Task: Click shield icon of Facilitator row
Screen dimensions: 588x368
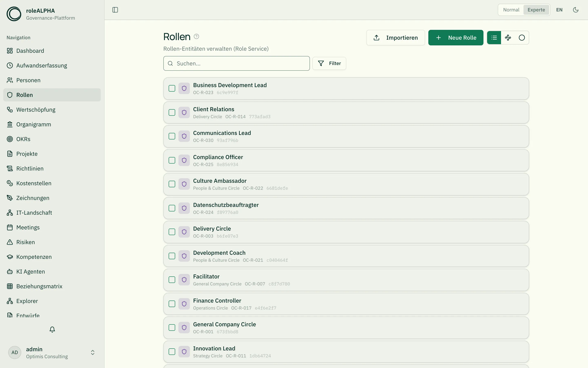Action: click(184, 280)
